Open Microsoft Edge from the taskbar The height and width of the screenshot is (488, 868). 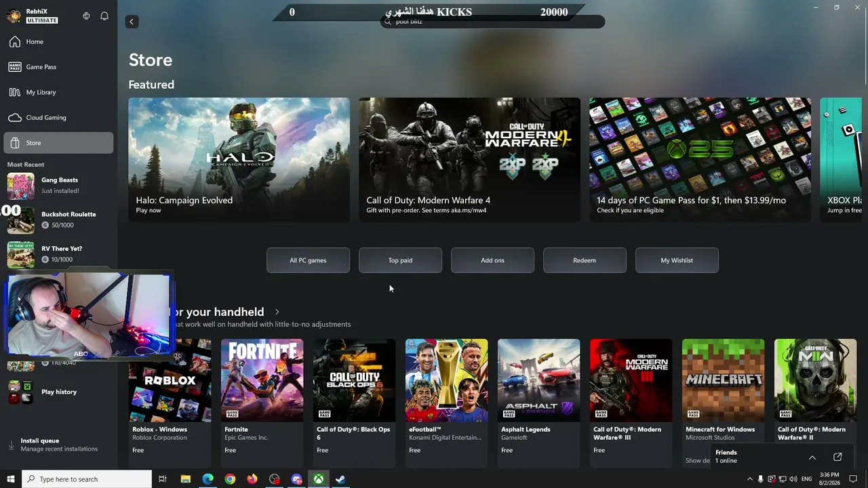tap(208, 479)
